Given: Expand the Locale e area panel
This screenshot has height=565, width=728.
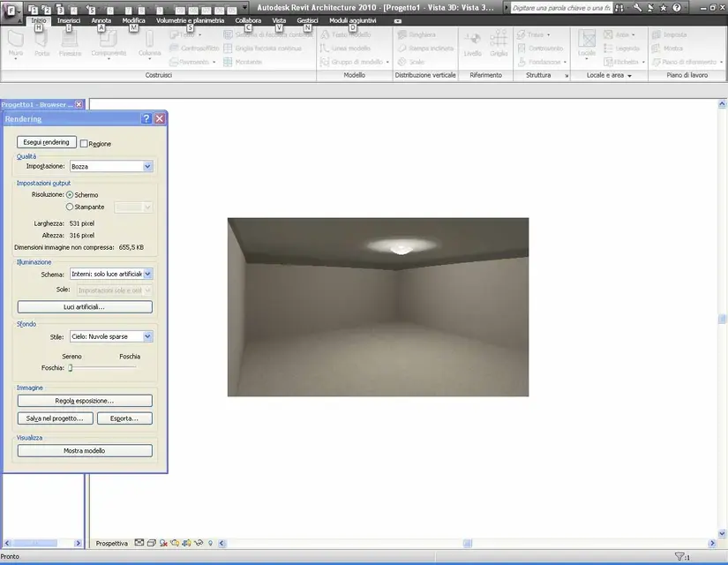Looking at the screenshot, I should click(629, 76).
